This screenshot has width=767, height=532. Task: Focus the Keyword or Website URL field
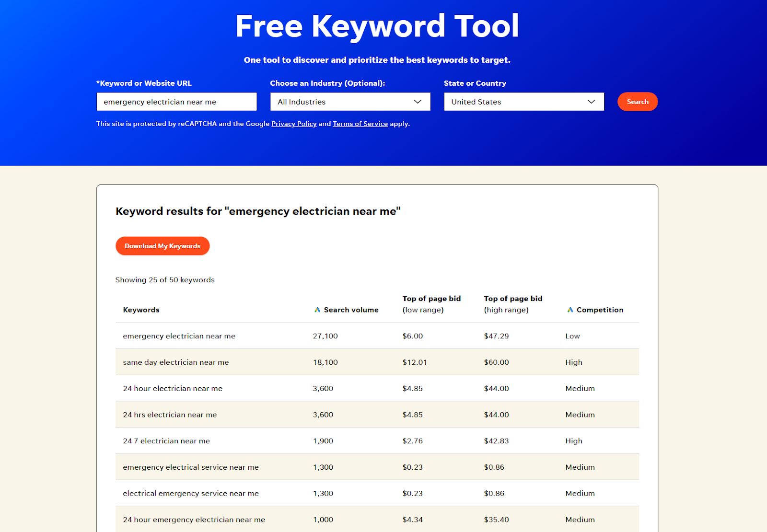(176, 102)
